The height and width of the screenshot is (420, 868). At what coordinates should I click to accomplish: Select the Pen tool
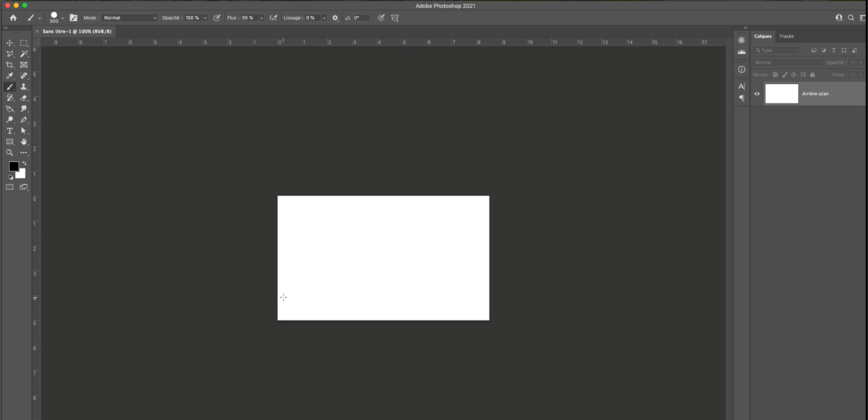(x=24, y=120)
